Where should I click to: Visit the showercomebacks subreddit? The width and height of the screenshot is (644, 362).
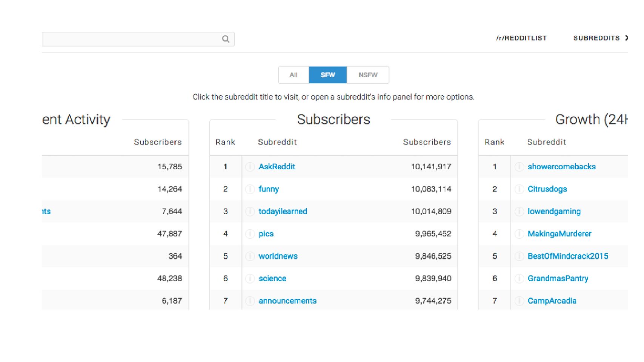[x=562, y=167]
